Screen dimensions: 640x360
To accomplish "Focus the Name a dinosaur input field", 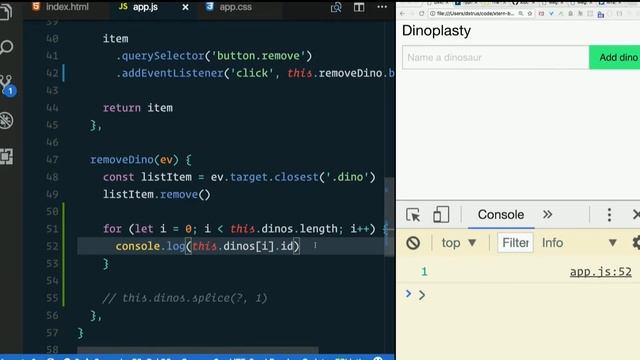I will click(x=496, y=58).
